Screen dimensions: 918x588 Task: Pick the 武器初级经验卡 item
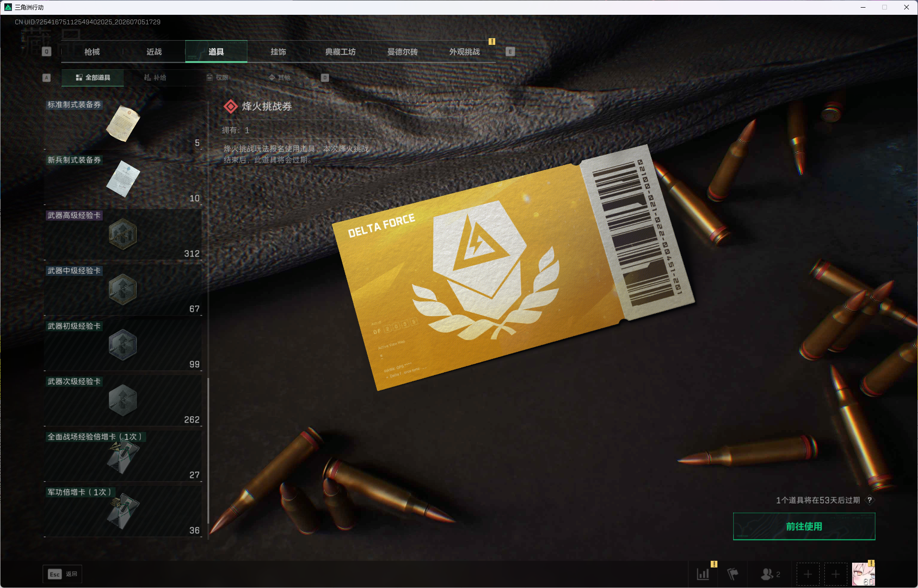[x=123, y=346]
